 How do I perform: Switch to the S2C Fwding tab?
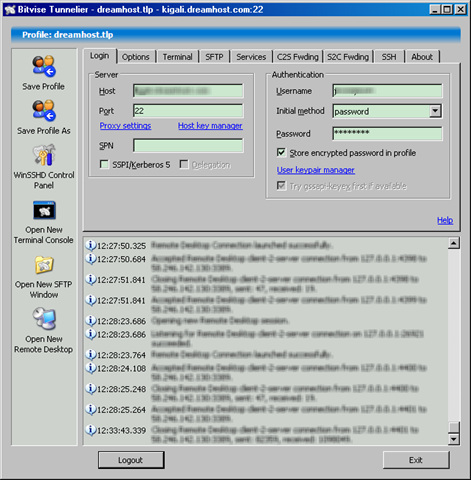(x=348, y=57)
